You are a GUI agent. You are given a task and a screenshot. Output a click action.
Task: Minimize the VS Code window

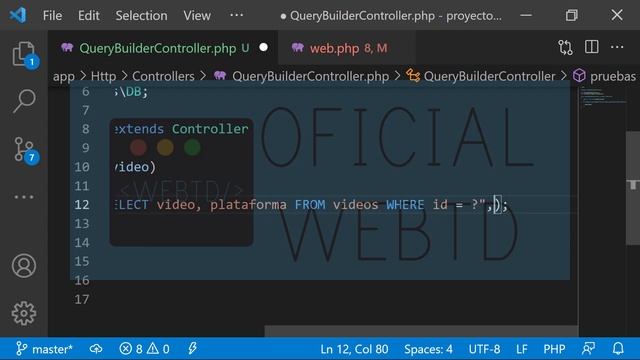point(526,16)
